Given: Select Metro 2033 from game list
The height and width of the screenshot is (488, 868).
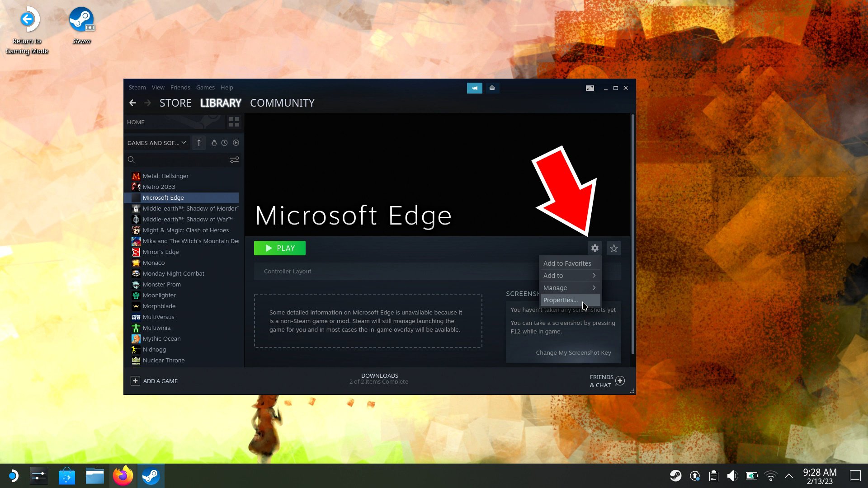Looking at the screenshot, I should (159, 187).
